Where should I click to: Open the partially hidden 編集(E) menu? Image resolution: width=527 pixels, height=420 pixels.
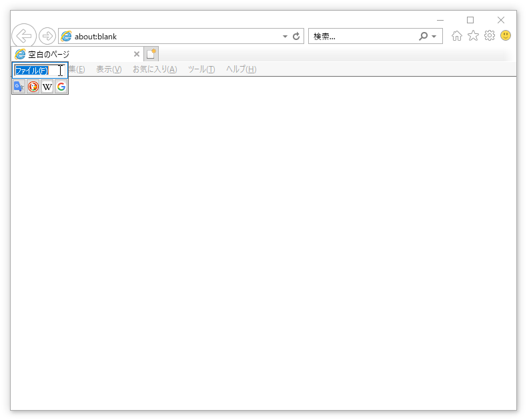click(77, 69)
